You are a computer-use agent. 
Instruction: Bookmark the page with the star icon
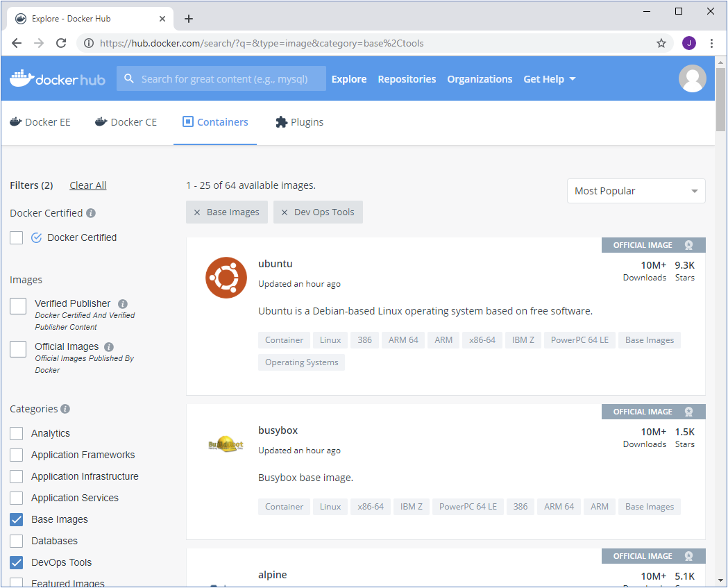(661, 43)
